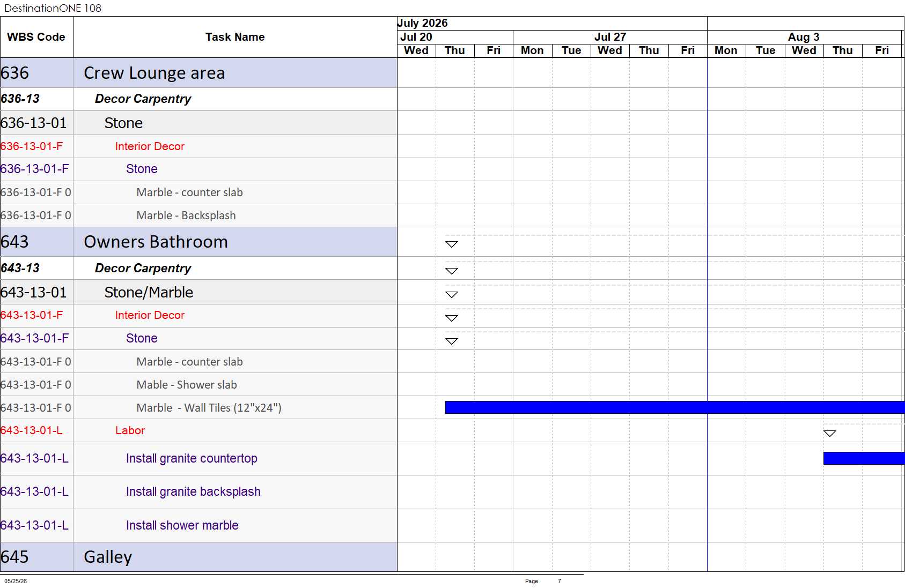Image resolution: width=905 pixels, height=588 pixels.
Task: Click the Aug 3 week header
Action: (804, 37)
